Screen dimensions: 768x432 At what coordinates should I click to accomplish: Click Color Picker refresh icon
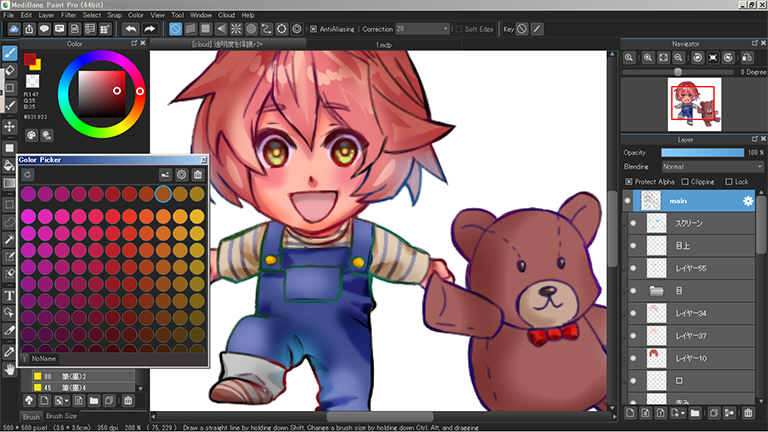(27, 174)
